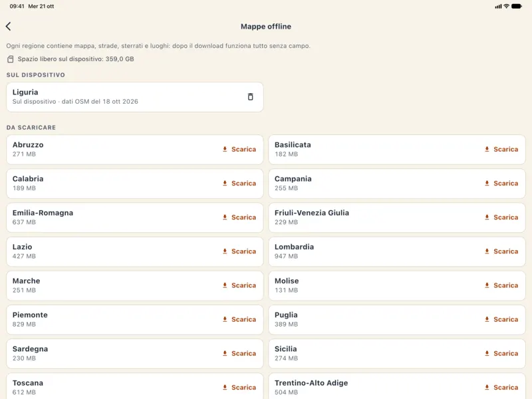Download the Toscana region

click(239, 388)
